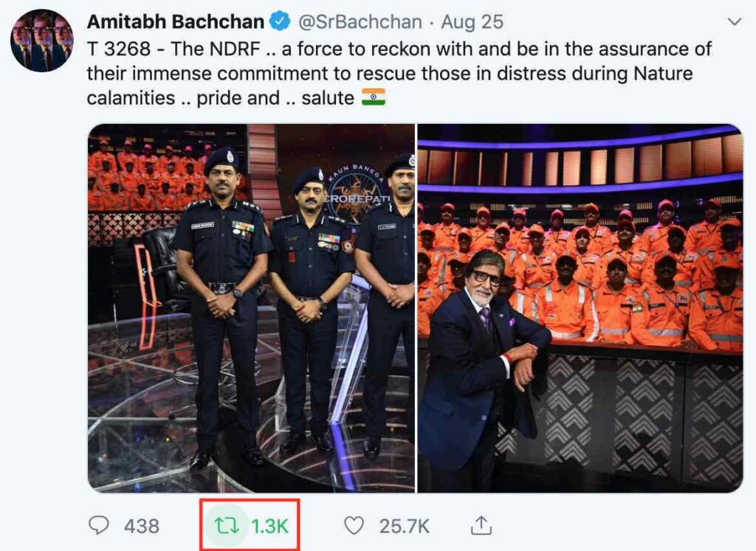
Task: Open the share tweet icon
Action: click(x=481, y=526)
